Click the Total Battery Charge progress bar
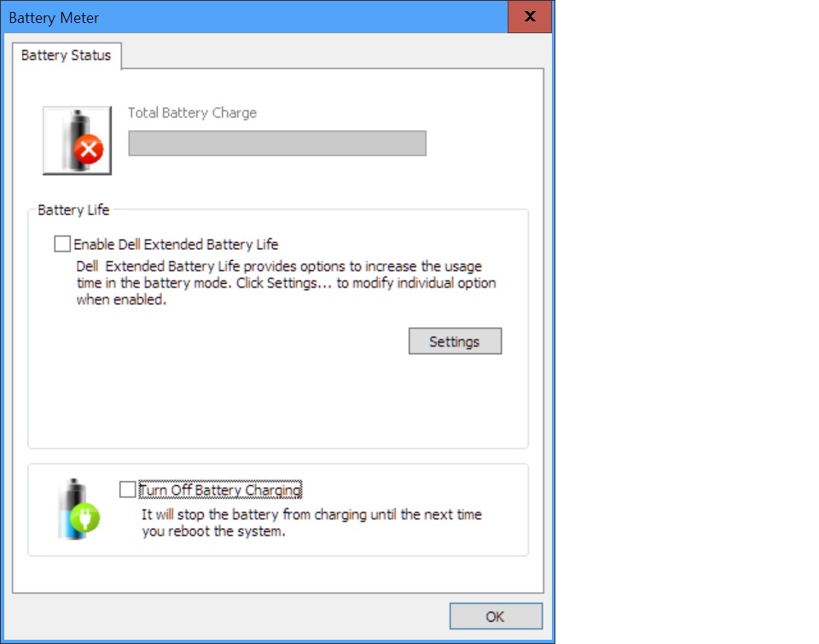Viewport: 819px width, 644px height. [x=277, y=143]
